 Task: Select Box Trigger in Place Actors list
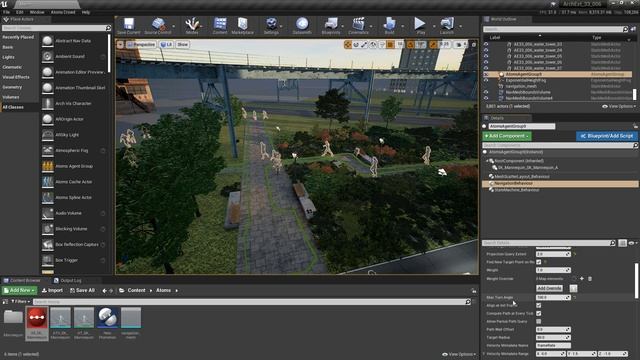click(x=73, y=260)
